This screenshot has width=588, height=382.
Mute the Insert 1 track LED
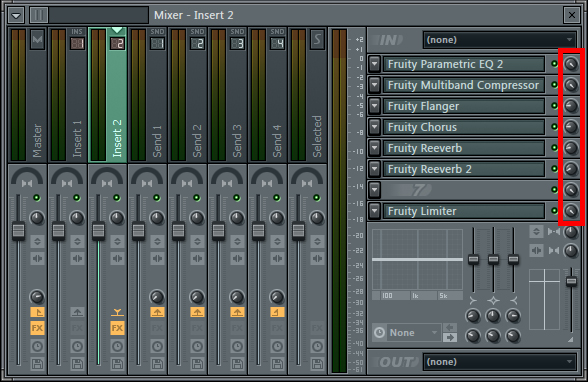(76, 198)
